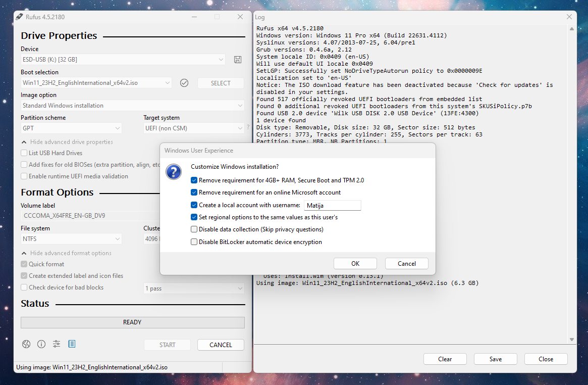Click the Rufus USB icon in title bar
Viewport: 588px width, 385px height.
pyautogui.click(x=20, y=17)
